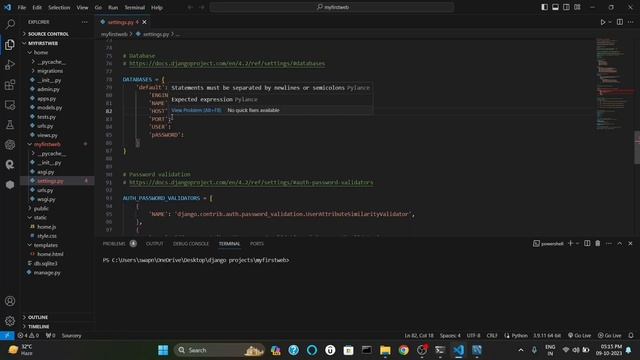Switch to the Output panel tab

pyautogui.click(x=154, y=244)
